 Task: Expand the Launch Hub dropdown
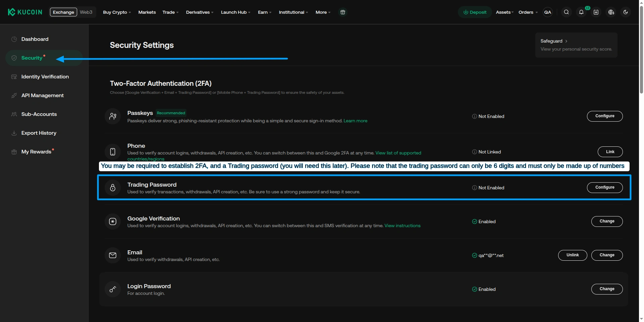point(235,12)
